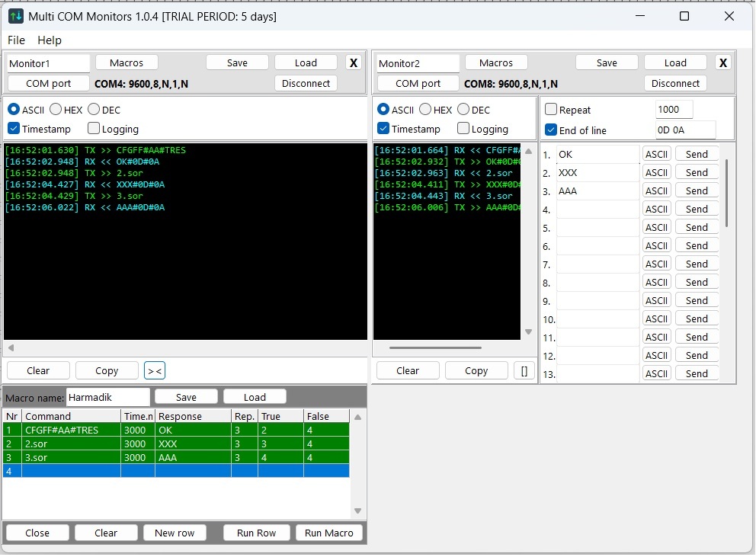Select DEC radio in Monitor2
The image size is (756, 557).
[463, 110]
